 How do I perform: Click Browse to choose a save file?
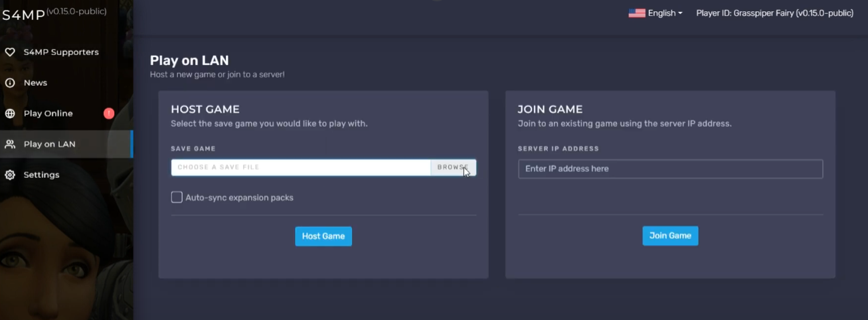click(453, 167)
